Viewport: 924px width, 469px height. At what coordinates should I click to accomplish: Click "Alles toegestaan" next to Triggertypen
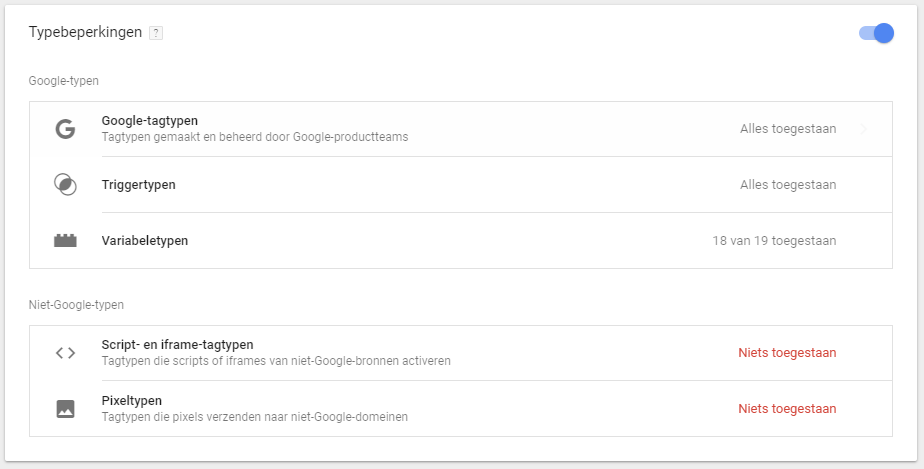pyautogui.click(x=788, y=184)
